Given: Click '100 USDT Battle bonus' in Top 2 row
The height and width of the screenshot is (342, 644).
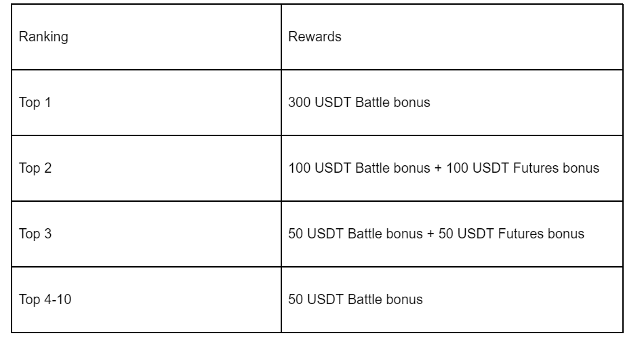Looking at the screenshot, I should pos(359,169).
